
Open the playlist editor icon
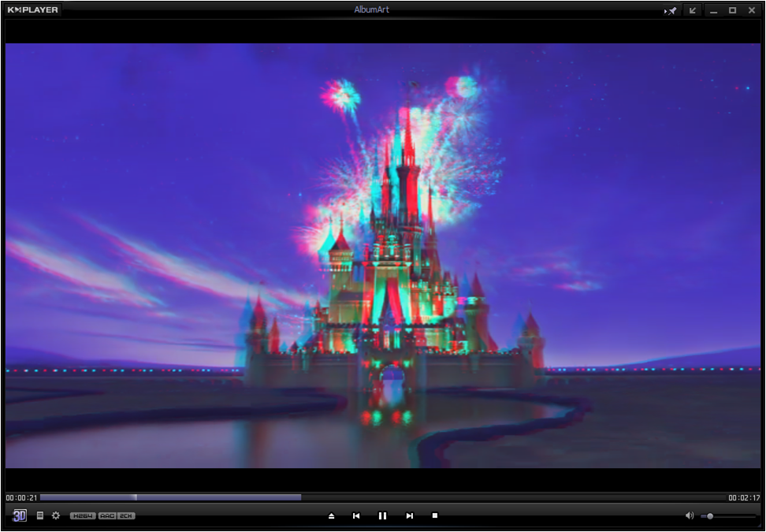pyautogui.click(x=40, y=515)
